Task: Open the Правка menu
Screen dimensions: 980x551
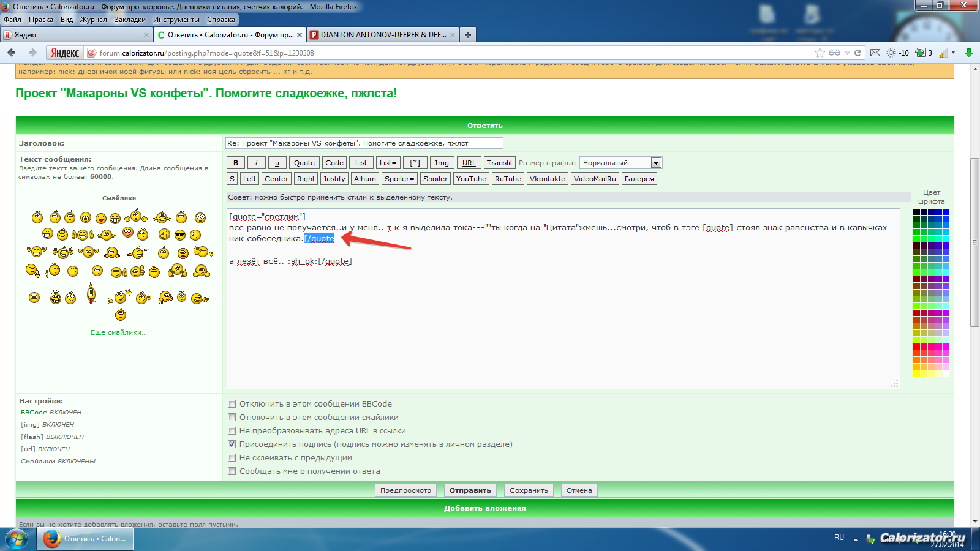Action: click(x=41, y=20)
